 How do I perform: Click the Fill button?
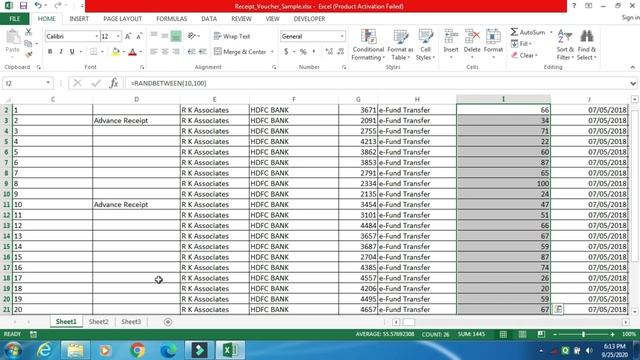pyautogui.click(x=521, y=44)
